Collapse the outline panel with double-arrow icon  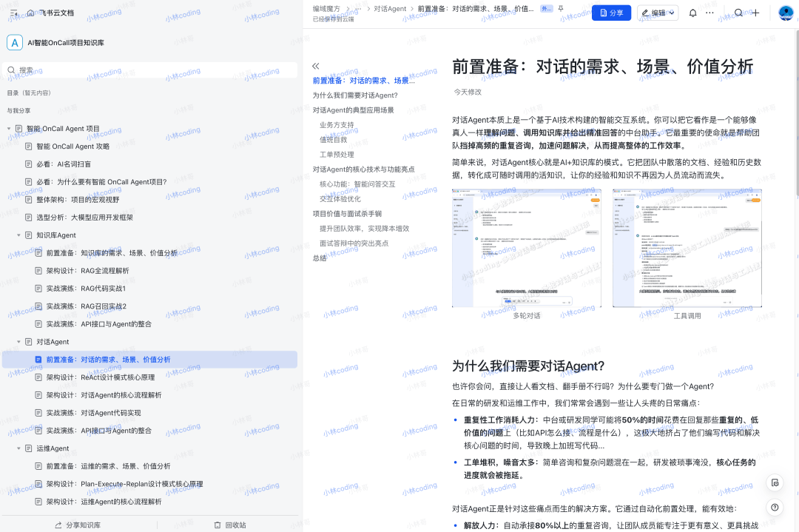(x=316, y=66)
